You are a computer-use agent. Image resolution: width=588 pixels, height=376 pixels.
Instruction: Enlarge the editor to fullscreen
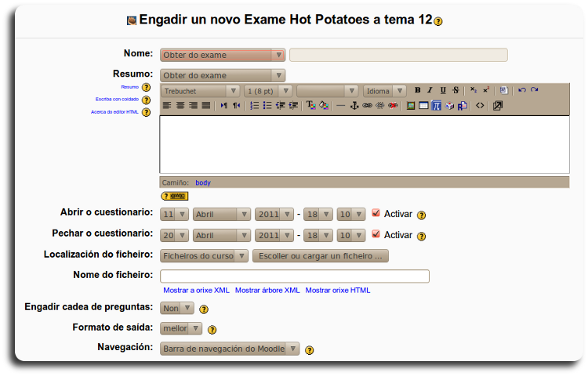(498, 106)
